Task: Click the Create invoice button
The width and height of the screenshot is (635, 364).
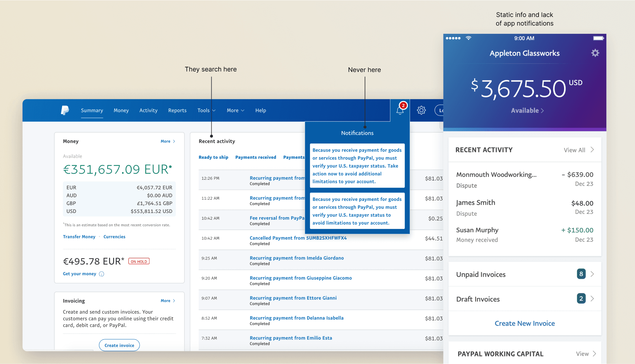Action: pos(119,345)
